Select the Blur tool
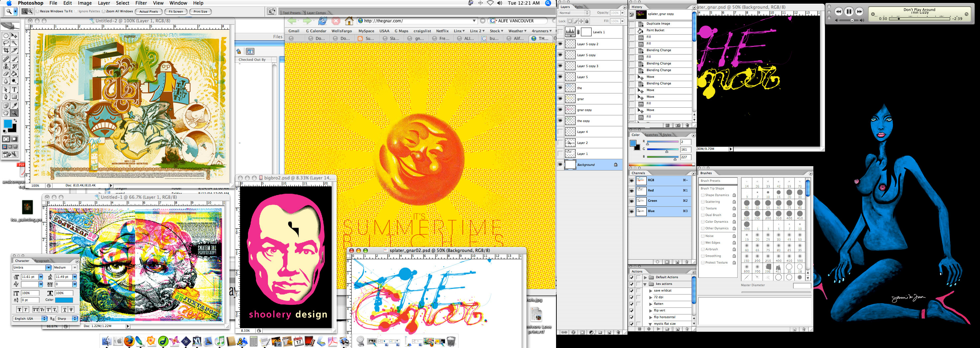The height and width of the screenshot is (348, 980). click(6, 81)
